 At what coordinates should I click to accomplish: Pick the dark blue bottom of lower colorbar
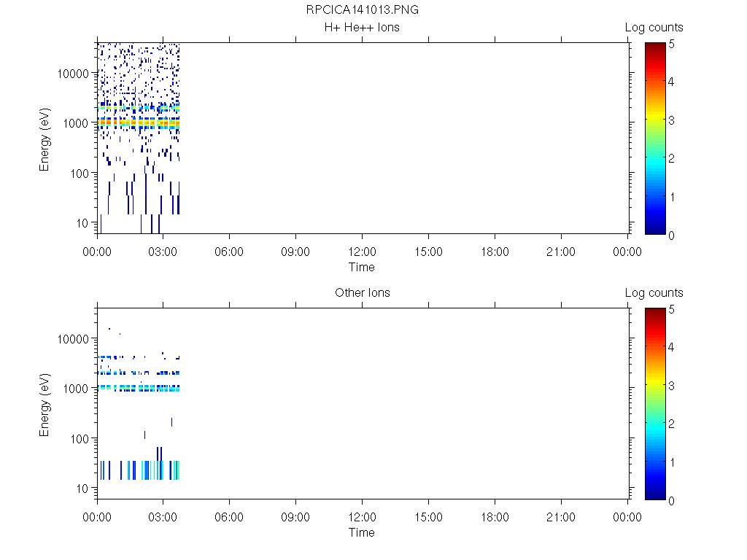(655, 496)
